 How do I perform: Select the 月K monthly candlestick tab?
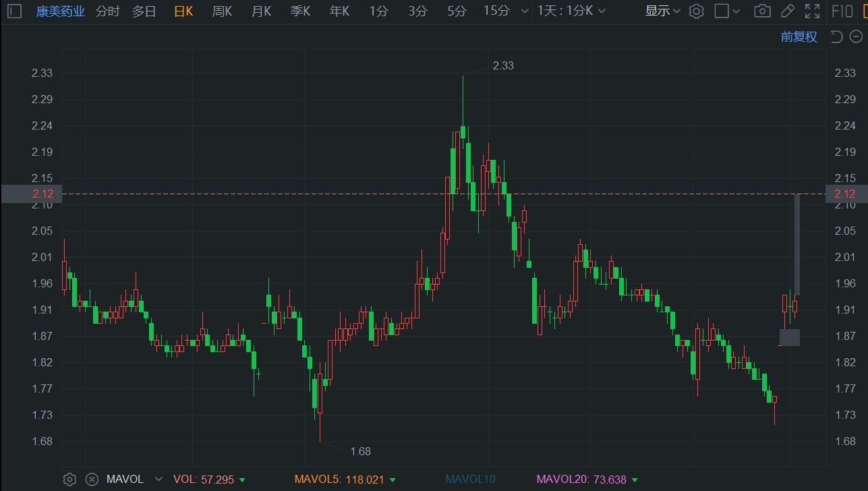pyautogui.click(x=261, y=11)
